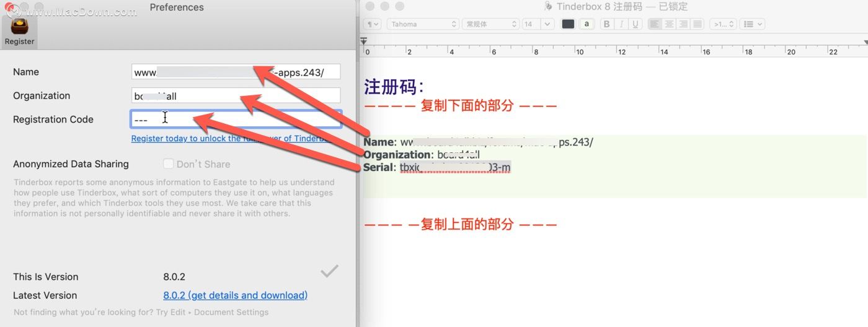The width and height of the screenshot is (868, 327).
Task: Click the 复制下面的部分 red line
Action: tap(461, 106)
